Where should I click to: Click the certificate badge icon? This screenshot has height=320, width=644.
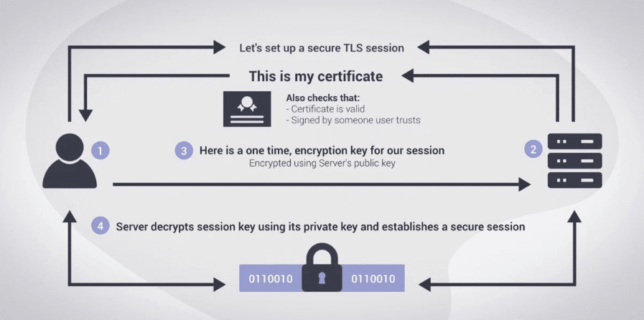[247, 109]
